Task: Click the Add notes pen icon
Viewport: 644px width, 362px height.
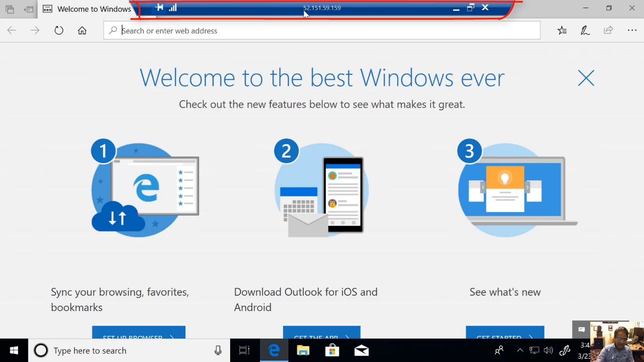Action: [585, 31]
